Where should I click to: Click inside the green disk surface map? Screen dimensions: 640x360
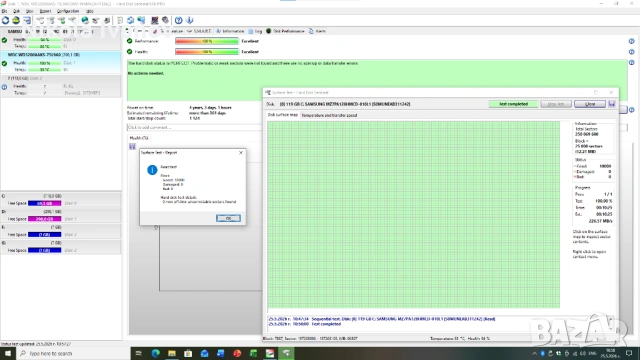click(x=413, y=215)
